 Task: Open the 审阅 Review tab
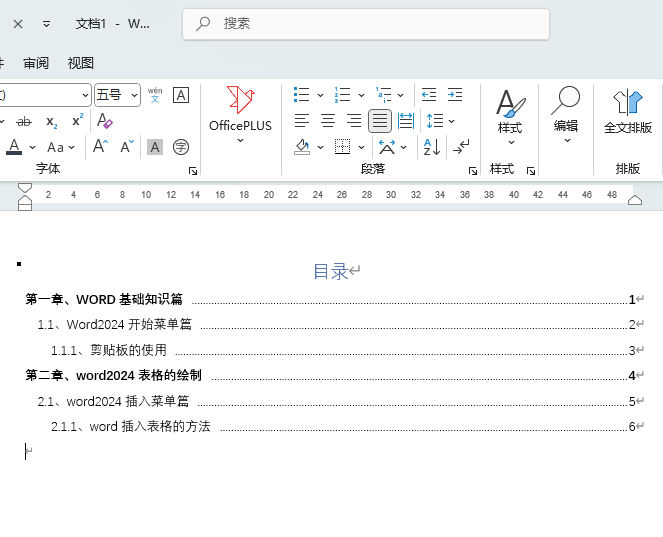[36, 63]
